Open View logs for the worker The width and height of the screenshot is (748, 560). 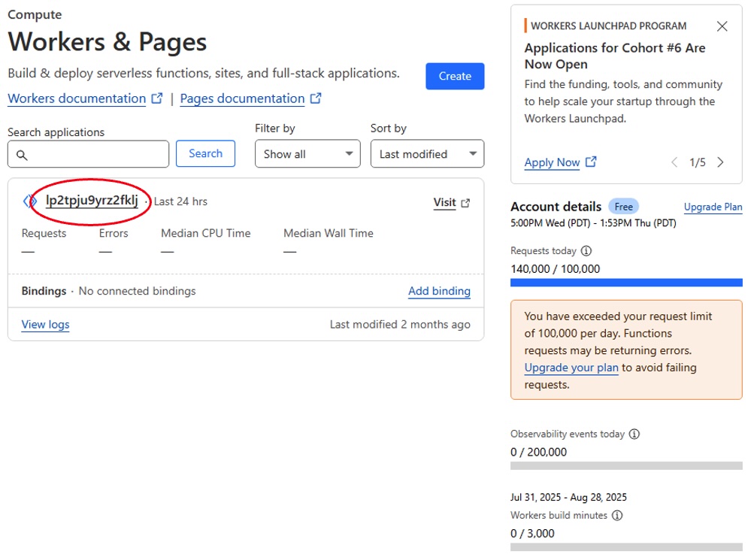pos(45,325)
